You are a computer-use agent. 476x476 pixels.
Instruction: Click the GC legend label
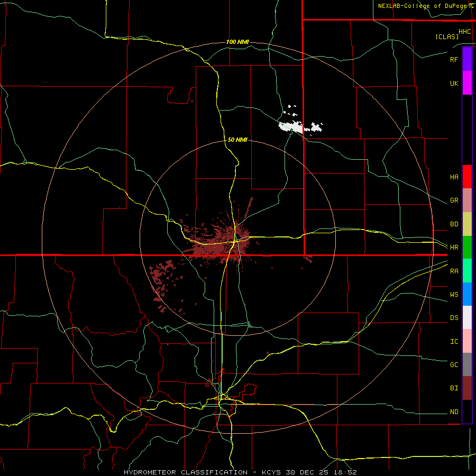coord(454,365)
